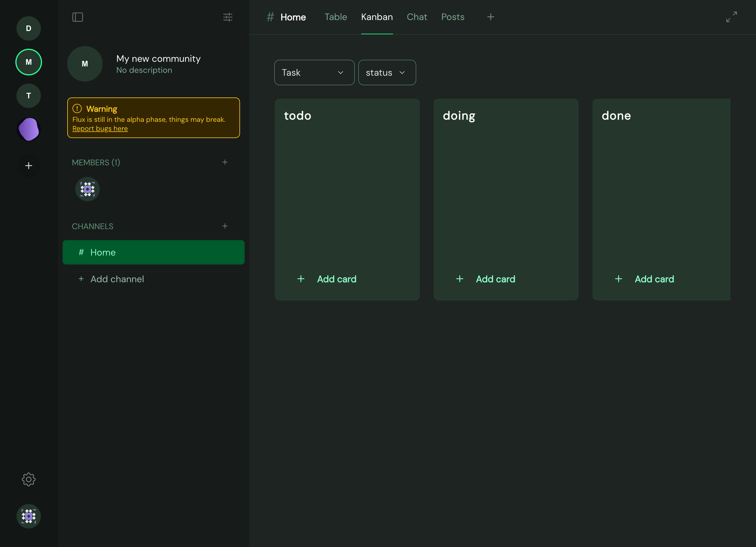
Task: Open the settings gear icon
Action: 29,479
